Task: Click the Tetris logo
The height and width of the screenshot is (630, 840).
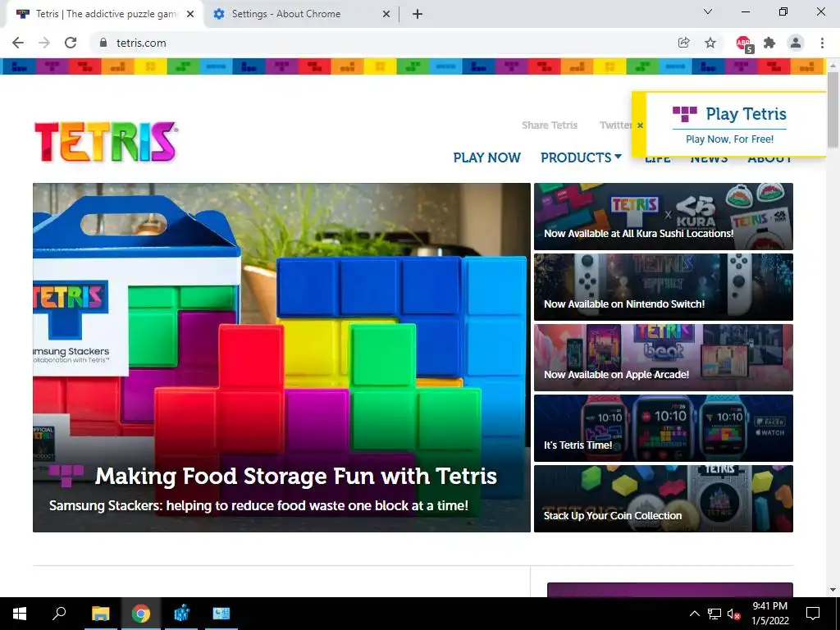Action: click(x=106, y=142)
